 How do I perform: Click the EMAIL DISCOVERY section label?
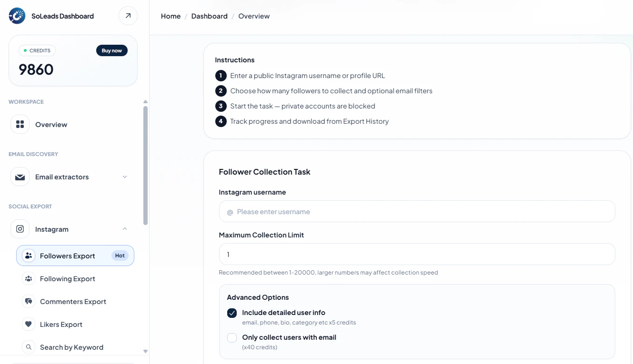click(x=33, y=154)
